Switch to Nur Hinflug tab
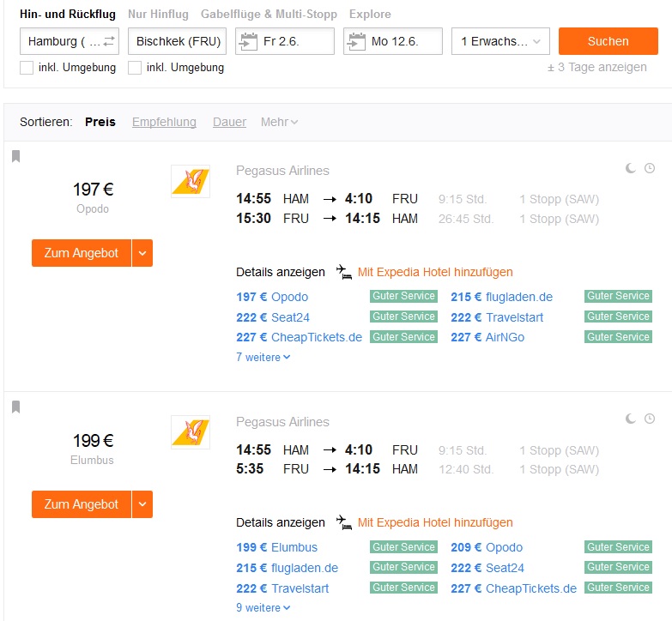Screen dimensions: 672x621 [158, 14]
